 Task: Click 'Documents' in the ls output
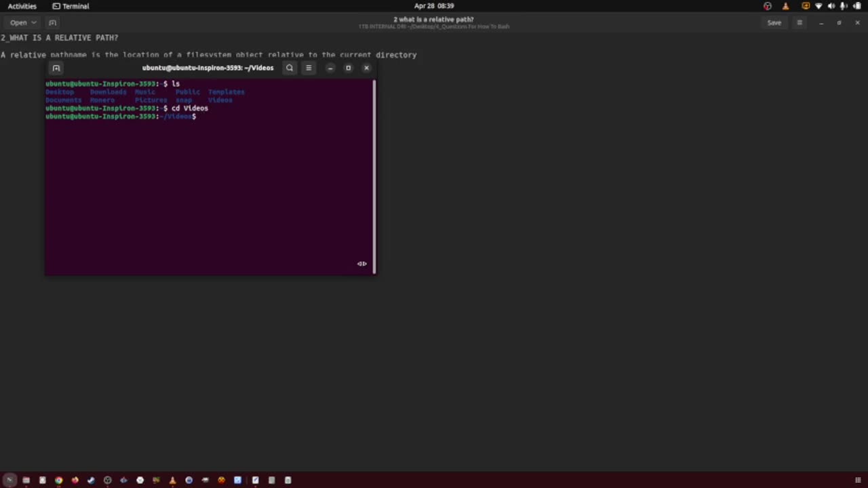(64, 100)
